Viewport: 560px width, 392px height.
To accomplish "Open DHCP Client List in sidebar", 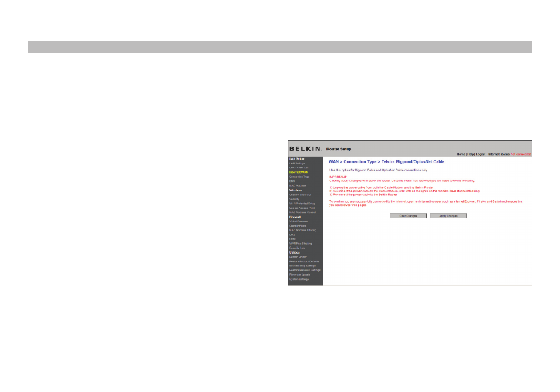I will pyautogui.click(x=299, y=168).
